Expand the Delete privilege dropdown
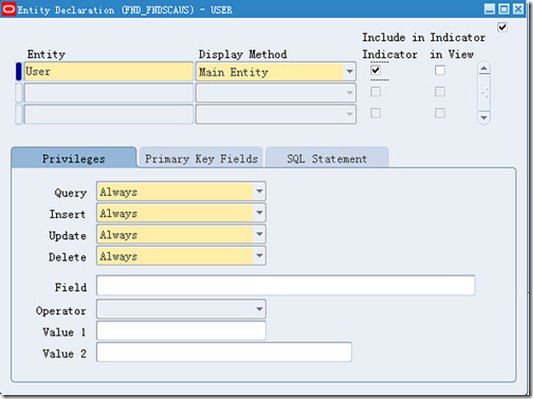This screenshot has width=533, height=399. pyautogui.click(x=259, y=256)
